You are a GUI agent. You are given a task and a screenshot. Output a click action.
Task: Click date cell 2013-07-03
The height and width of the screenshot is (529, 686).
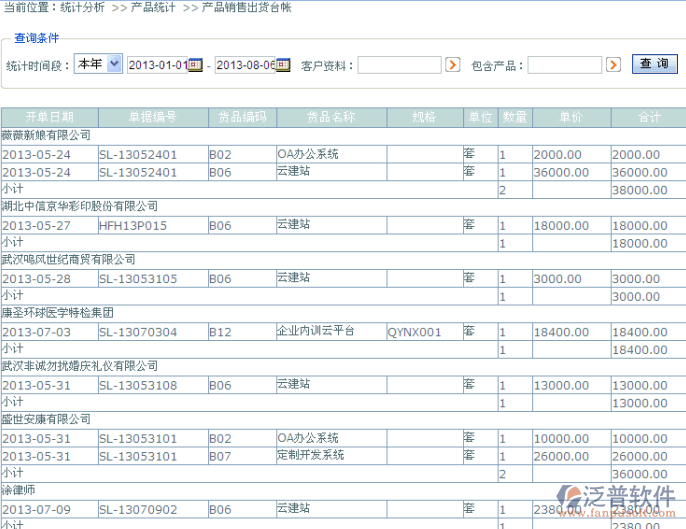pos(36,333)
